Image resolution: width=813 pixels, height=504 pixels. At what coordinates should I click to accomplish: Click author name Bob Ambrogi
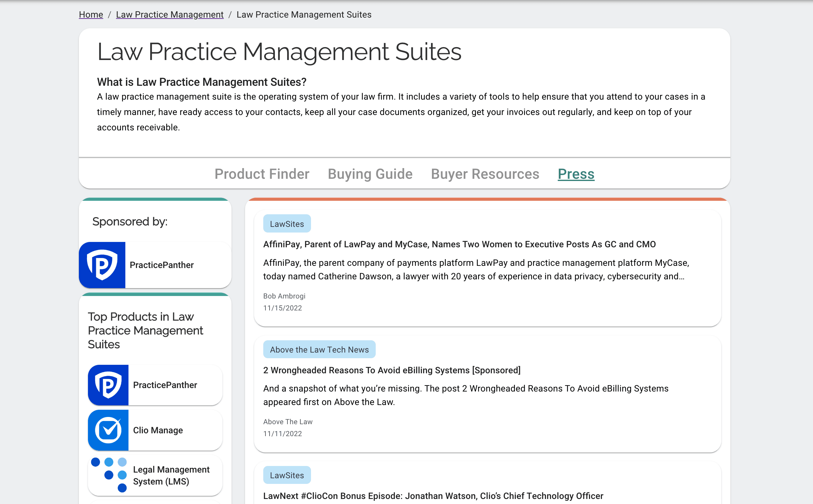tap(284, 296)
